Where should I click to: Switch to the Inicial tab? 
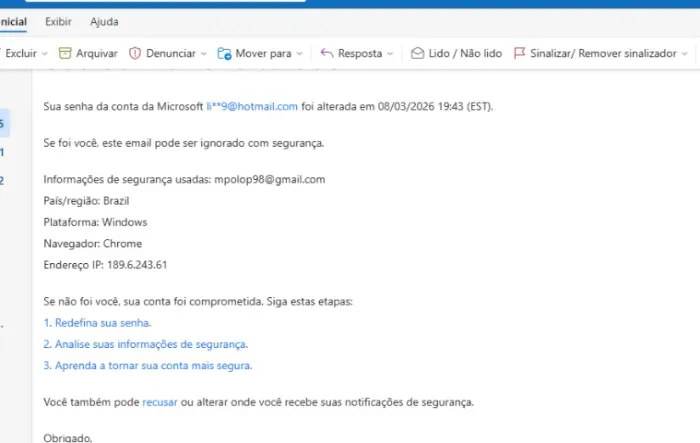click(x=13, y=21)
